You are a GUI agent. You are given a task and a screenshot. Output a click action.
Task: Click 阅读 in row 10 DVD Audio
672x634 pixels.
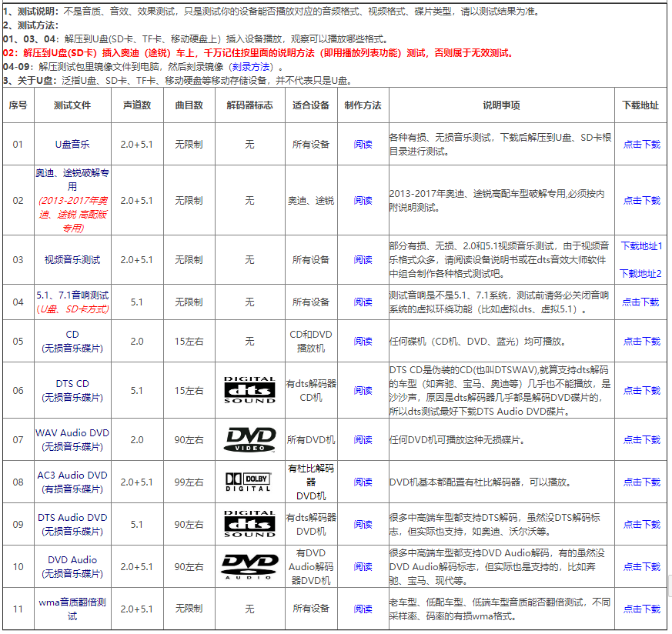tap(363, 566)
